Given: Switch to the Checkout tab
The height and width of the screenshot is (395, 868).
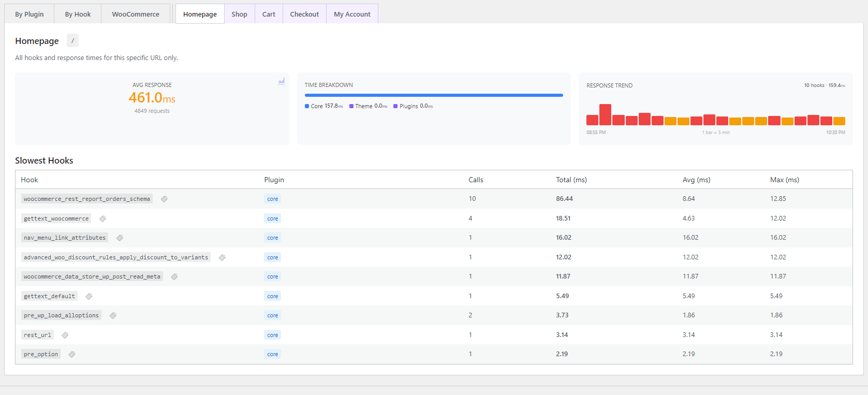Looking at the screenshot, I should (304, 14).
